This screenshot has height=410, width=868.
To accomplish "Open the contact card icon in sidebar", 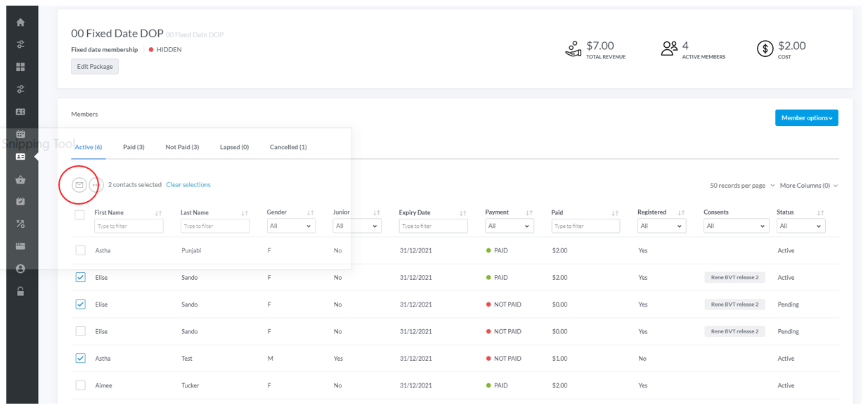I will (20, 112).
